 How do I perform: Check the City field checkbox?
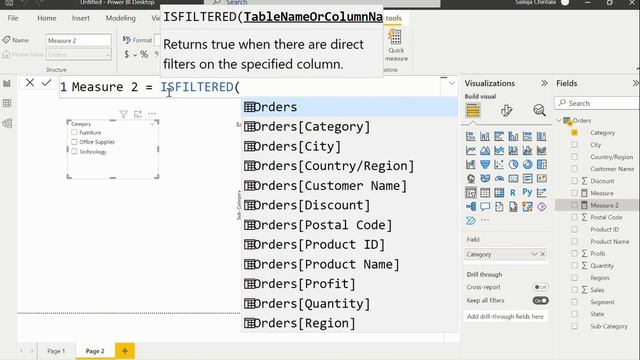(575, 145)
